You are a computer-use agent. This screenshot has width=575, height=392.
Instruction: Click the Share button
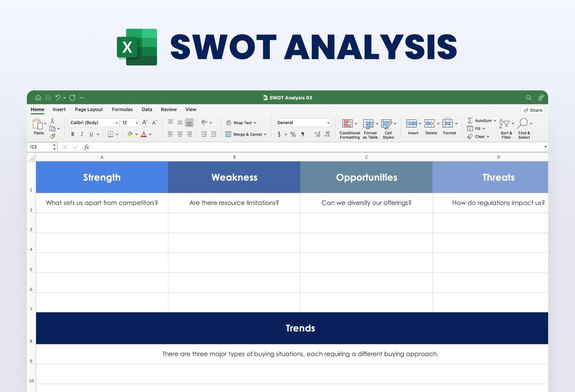(x=532, y=110)
